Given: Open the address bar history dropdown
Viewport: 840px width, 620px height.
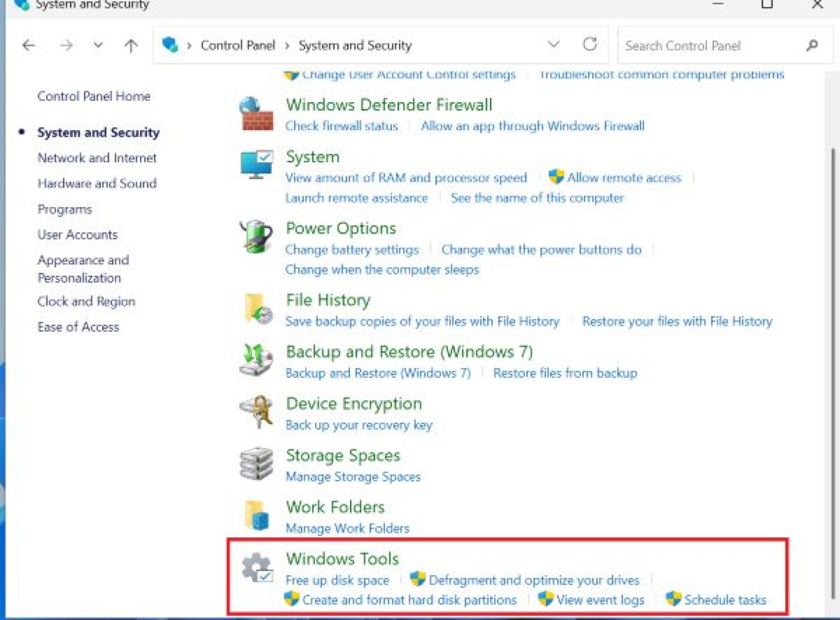Looking at the screenshot, I should coord(554,45).
